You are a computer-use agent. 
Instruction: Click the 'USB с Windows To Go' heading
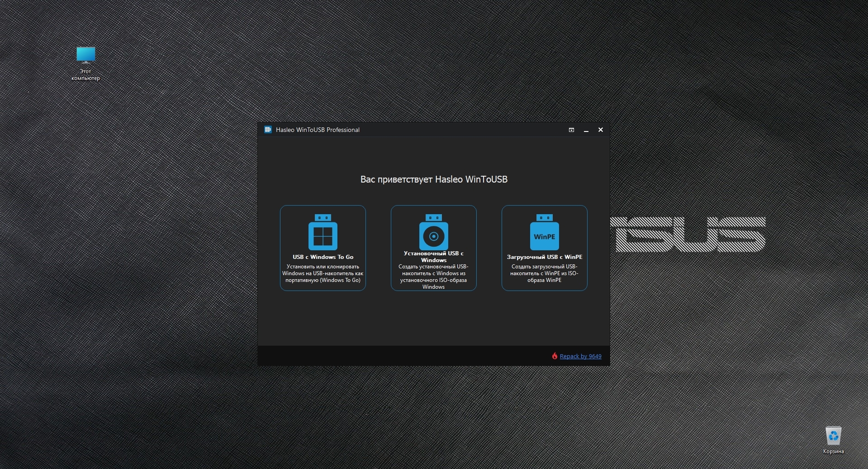[323, 257]
